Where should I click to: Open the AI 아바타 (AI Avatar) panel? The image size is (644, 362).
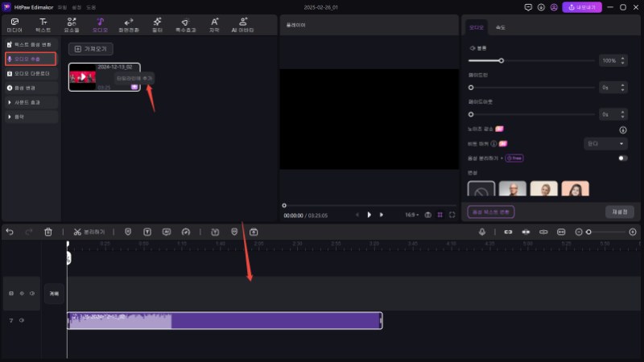(243, 23)
